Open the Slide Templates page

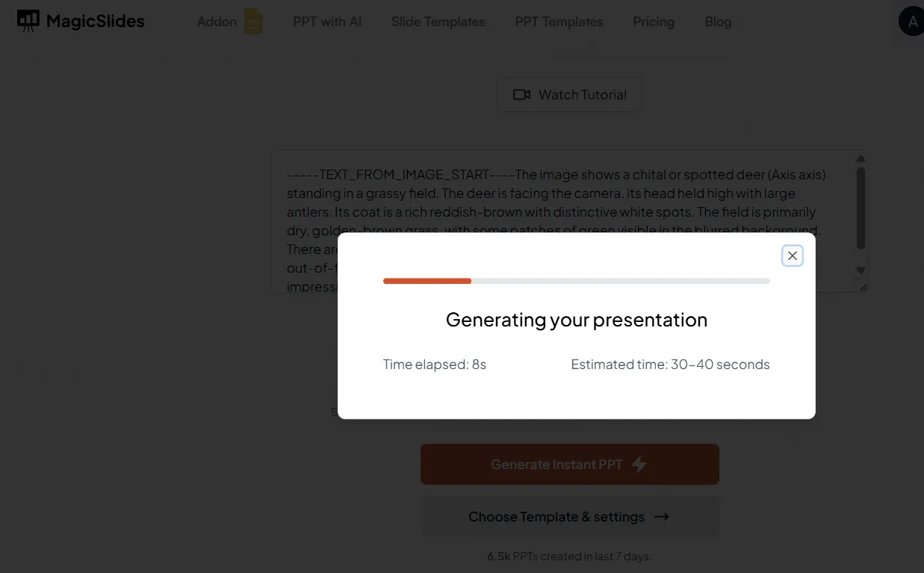(x=438, y=22)
